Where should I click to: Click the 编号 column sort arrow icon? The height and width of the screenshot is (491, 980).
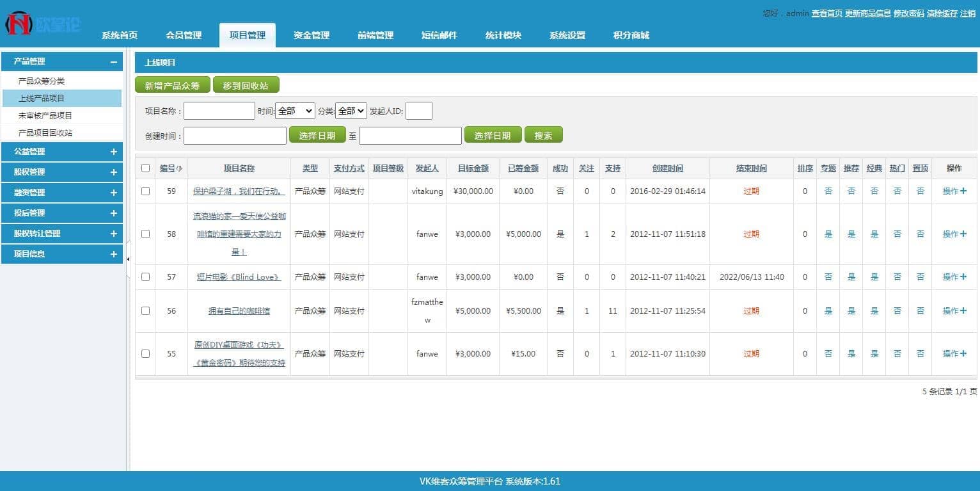pyautogui.click(x=180, y=168)
